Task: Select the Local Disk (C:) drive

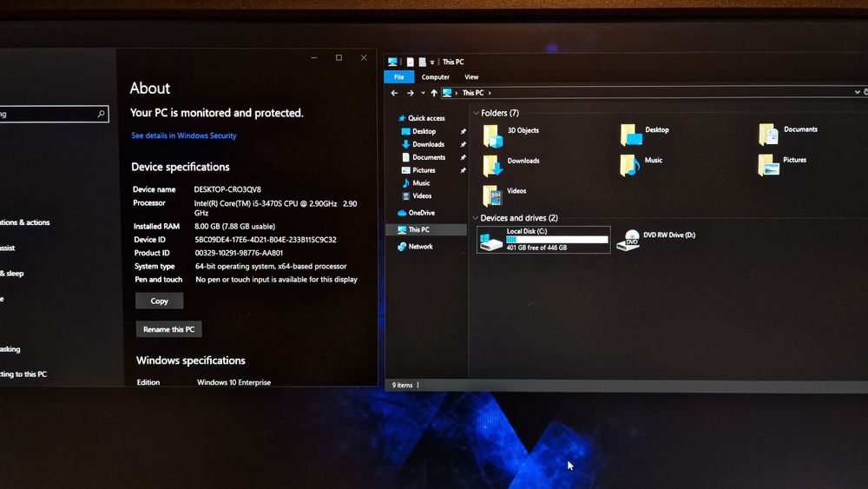Action: [x=543, y=239]
